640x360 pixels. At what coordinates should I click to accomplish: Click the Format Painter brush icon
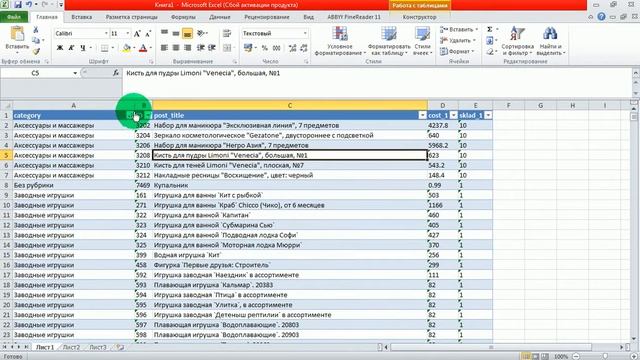pos(36,51)
